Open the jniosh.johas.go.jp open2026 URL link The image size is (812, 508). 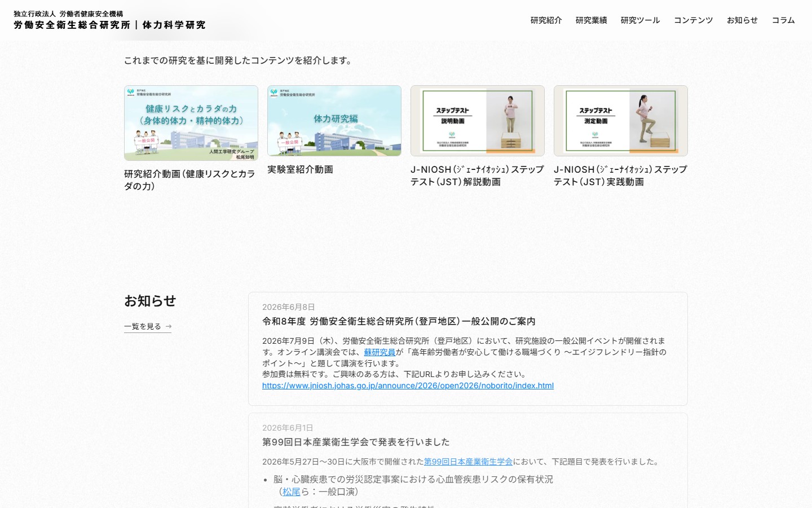(408, 386)
